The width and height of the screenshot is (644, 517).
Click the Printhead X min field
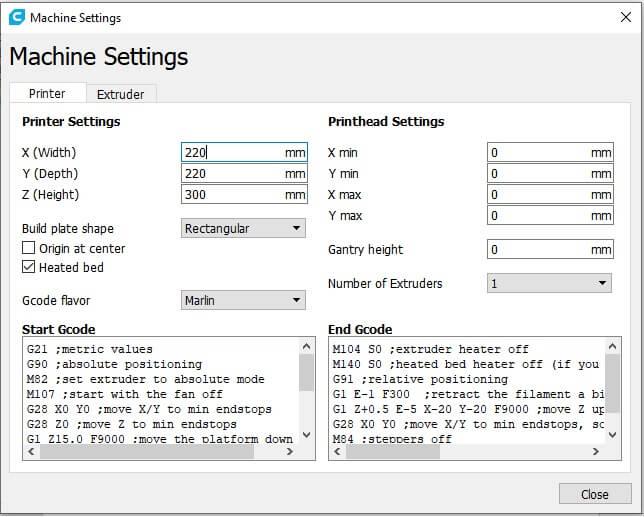[x=538, y=153]
